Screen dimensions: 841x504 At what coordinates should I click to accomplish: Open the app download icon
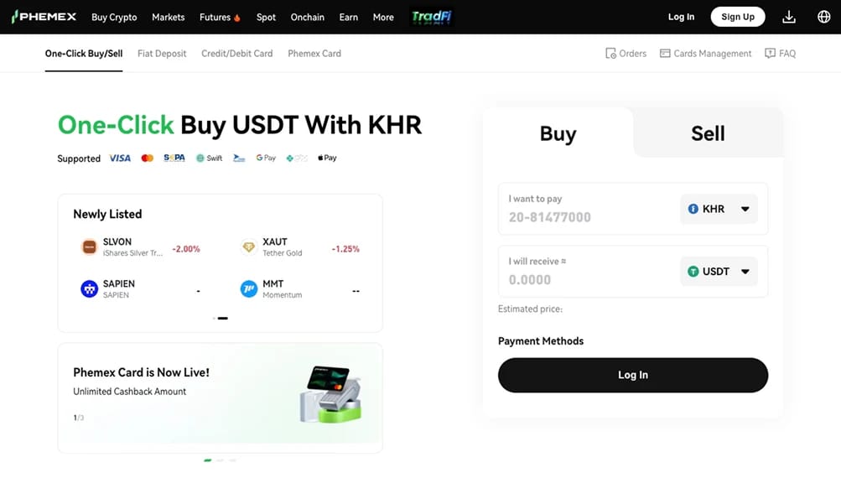pos(788,17)
